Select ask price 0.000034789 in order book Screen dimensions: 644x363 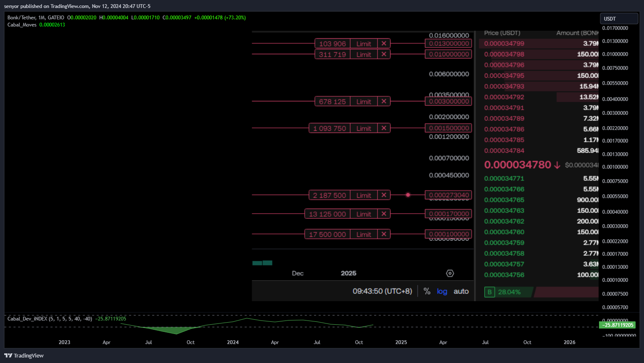pos(504,119)
